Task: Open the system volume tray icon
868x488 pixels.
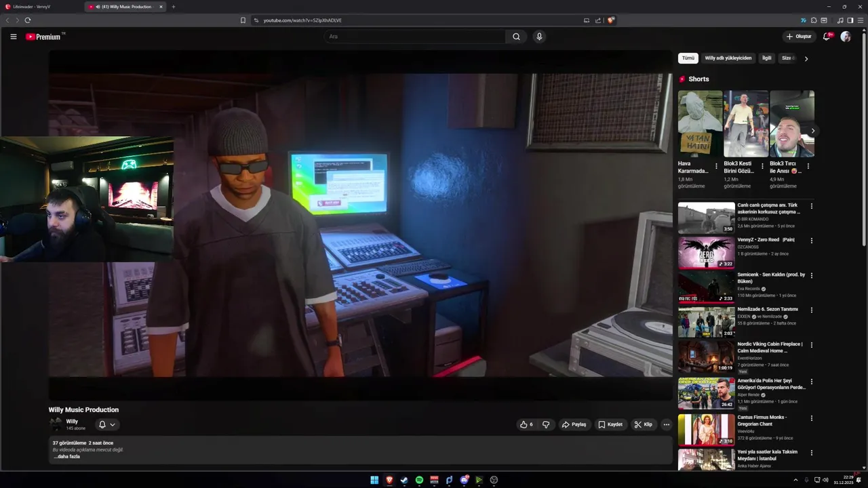Action: click(825, 480)
